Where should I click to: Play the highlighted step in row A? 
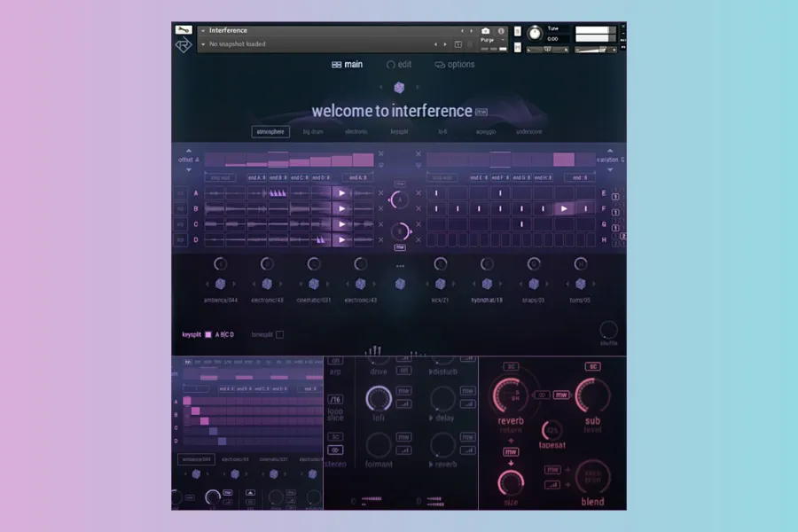point(341,193)
